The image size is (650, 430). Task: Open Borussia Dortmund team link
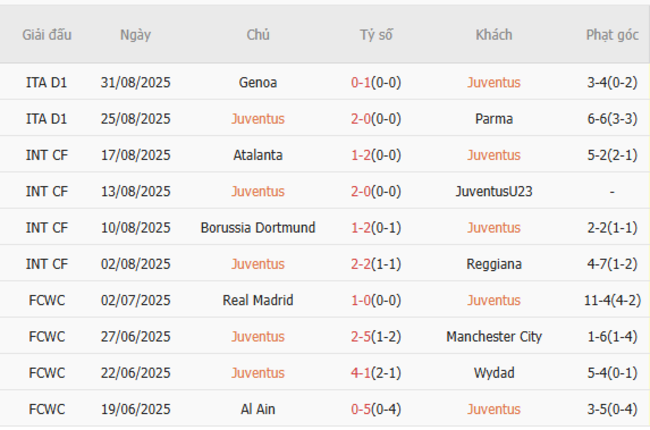(258, 228)
